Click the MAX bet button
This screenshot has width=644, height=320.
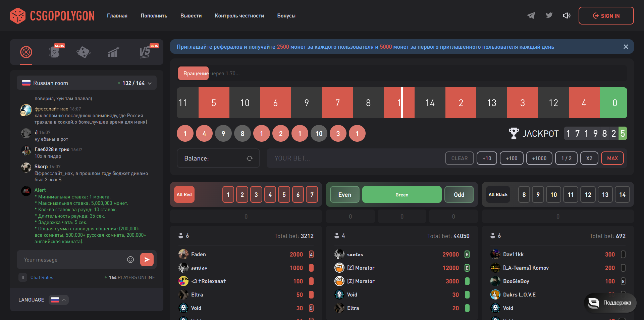(612, 158)
